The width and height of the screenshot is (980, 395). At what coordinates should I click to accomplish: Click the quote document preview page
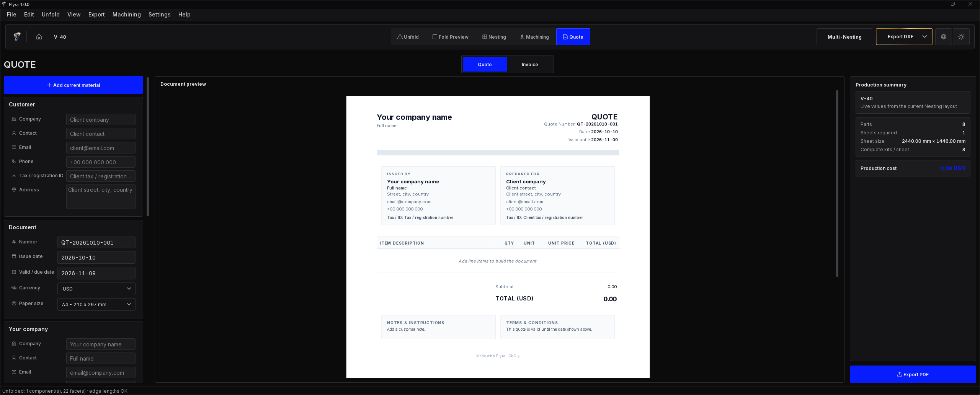click(498, 237)
